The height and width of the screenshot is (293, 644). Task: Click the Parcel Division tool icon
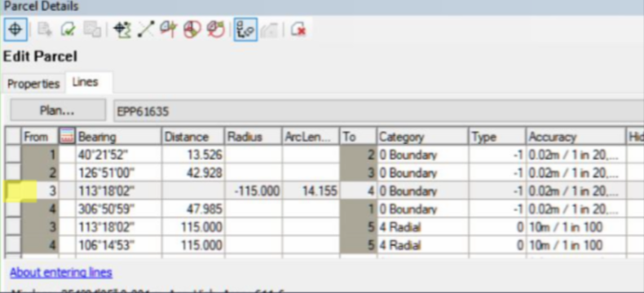point(169,30)
